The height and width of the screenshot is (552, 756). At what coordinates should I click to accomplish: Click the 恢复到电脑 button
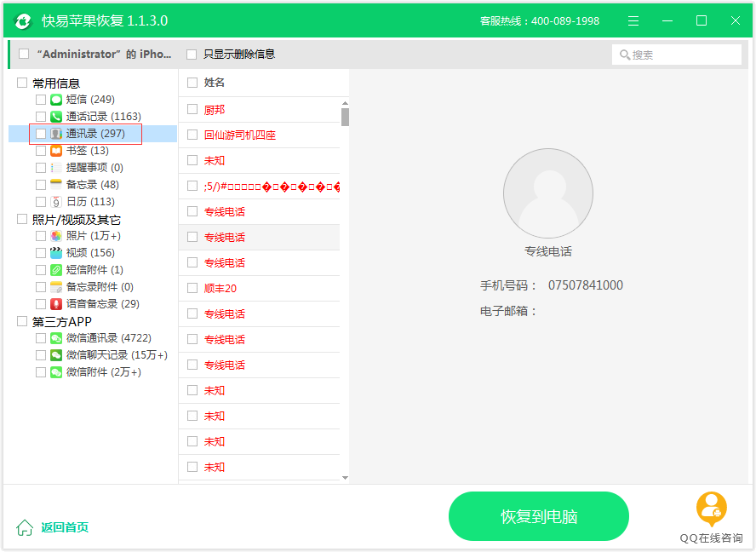tap(539, 516)
